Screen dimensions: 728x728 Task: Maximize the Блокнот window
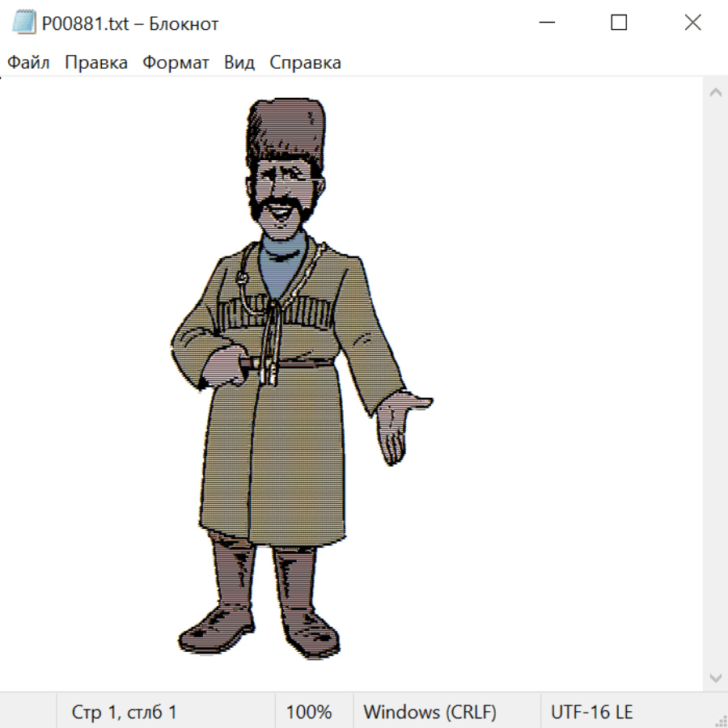pyautogui.click(x=619, y=23)
